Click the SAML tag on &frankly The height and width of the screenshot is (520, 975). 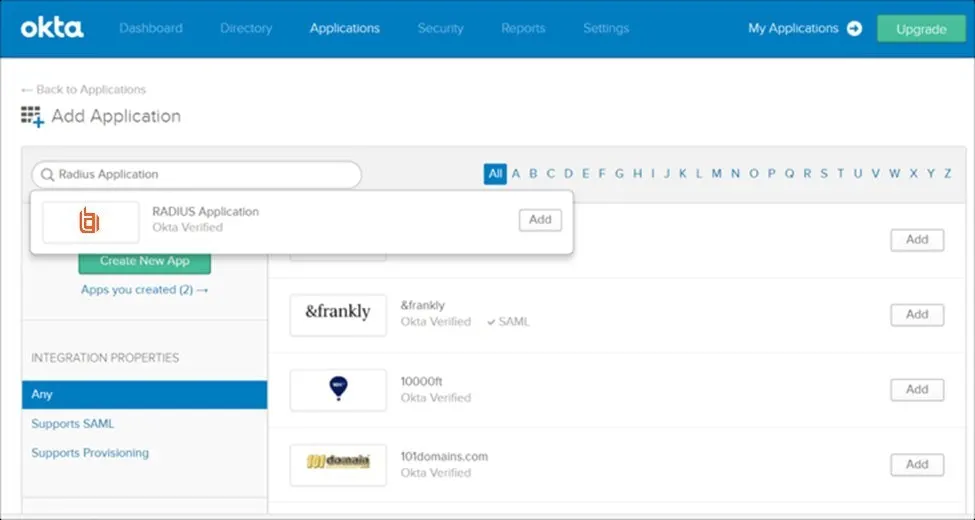[x=509, y=322]
